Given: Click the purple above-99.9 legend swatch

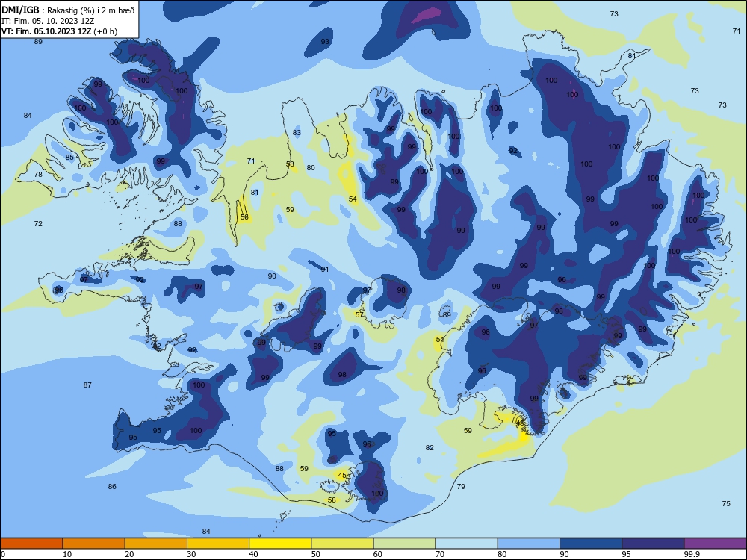Looking at the screenshot, I should coord(715,544).
